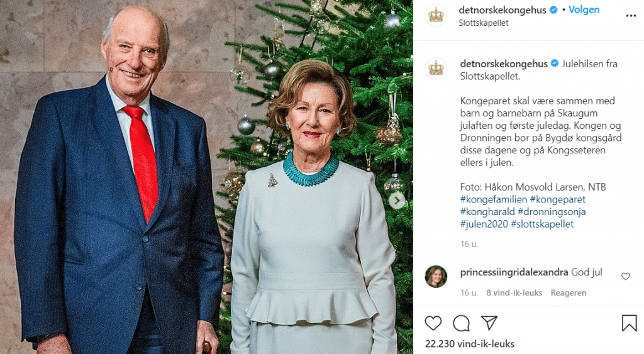The image size is (644, 354).
Task: Open the #kongharald hashtag
Action: (487, 212)
